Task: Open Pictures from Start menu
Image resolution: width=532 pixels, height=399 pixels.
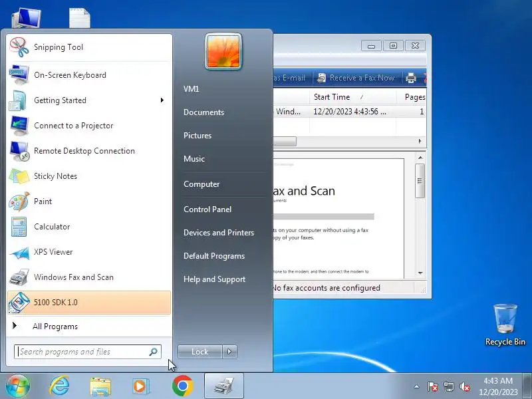Action: pyautogui.click(x=198, y=136)
